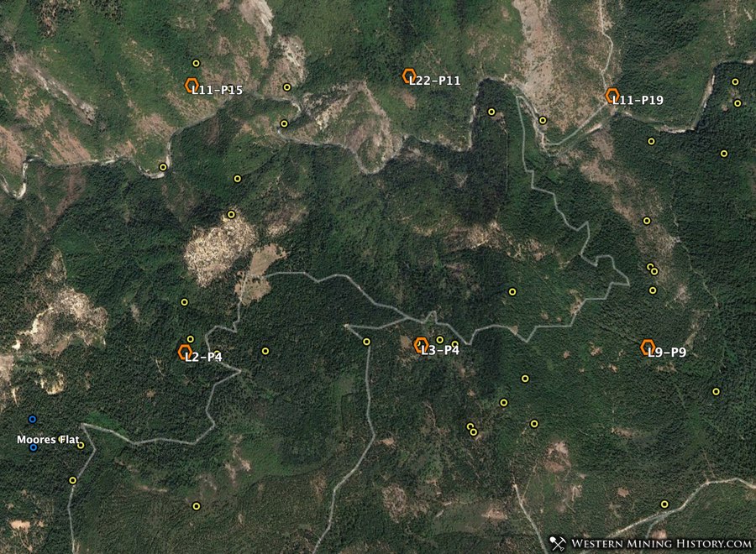Open the L9-P9 orange hexagon marker

[x=648, y=347]
